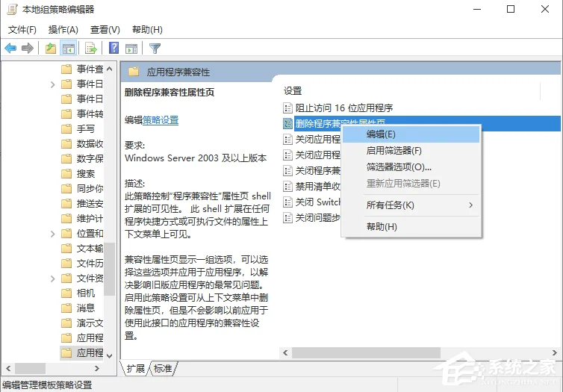Open help via blue question mark icon
This screenshot has height=392, width=563.
tap(113, 48)
